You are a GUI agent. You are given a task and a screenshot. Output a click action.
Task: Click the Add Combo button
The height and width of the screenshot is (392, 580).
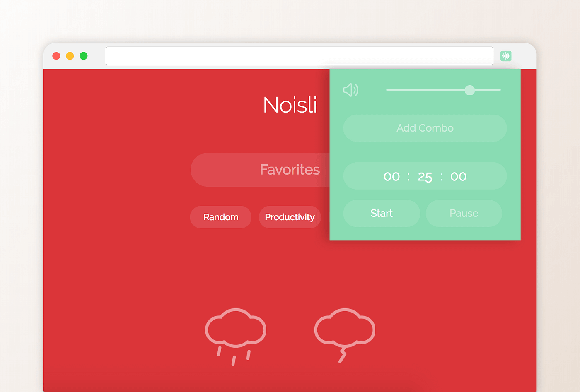point(425,128)
